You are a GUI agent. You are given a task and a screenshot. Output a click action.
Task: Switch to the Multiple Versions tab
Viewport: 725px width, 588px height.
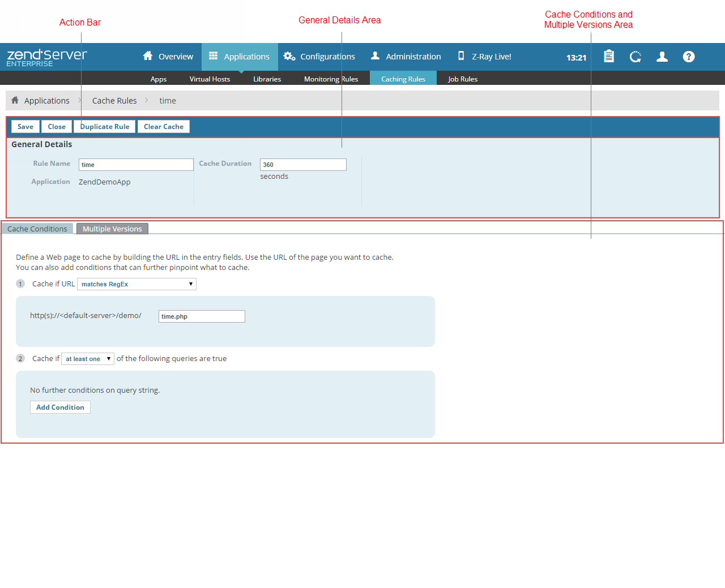click(x=112, y=229)
